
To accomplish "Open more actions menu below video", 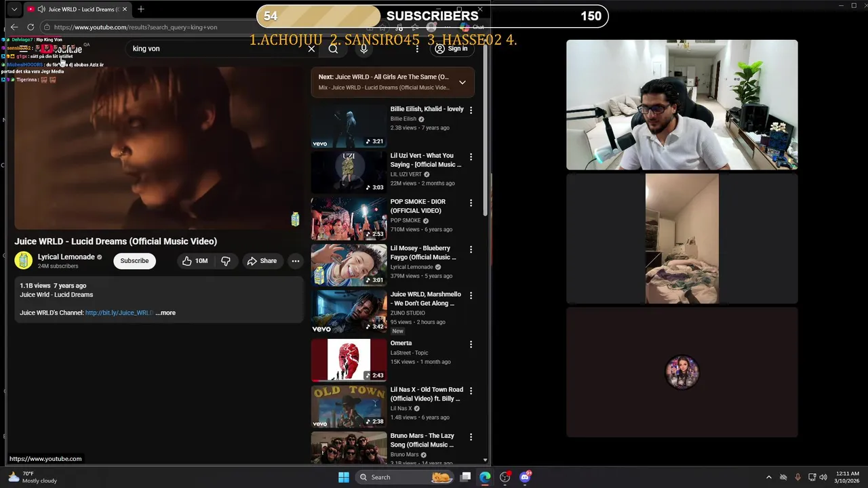I will [x=295, y=261].
